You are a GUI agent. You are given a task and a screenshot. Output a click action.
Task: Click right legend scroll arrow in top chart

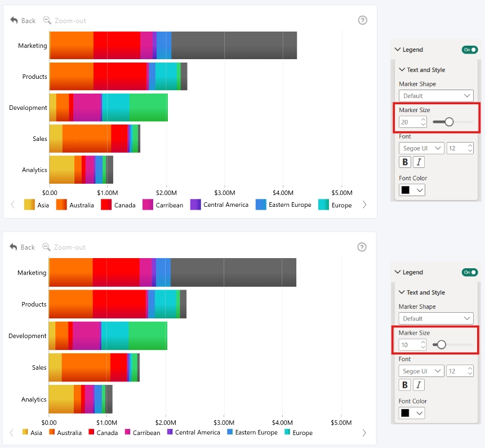click(x=364, y=205)
